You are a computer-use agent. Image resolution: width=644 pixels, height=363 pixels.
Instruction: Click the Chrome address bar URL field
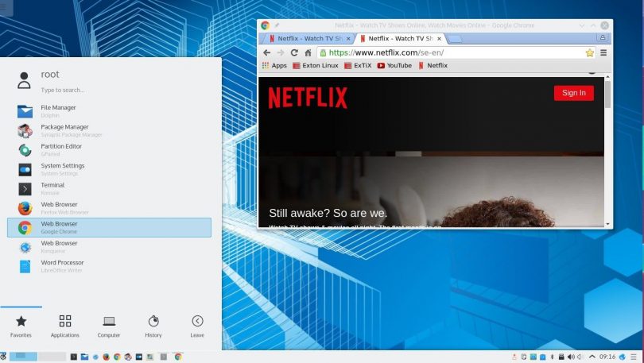pos(456,52)
